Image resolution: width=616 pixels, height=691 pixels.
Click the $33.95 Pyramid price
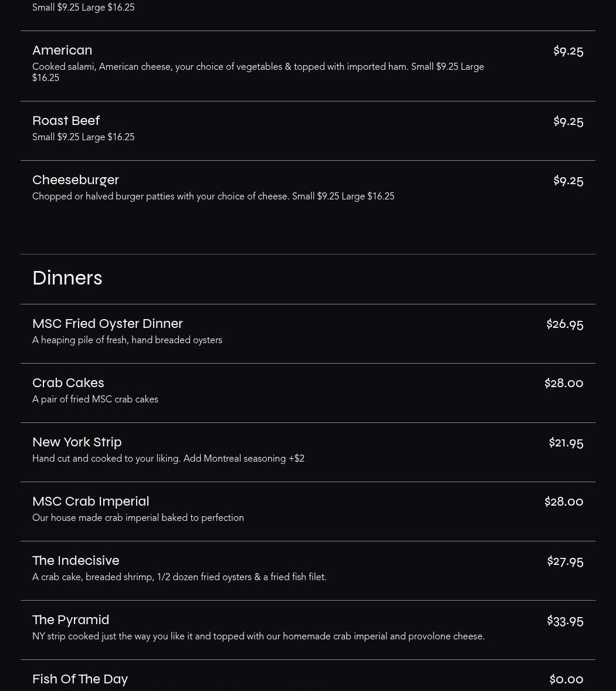[565, 621]
